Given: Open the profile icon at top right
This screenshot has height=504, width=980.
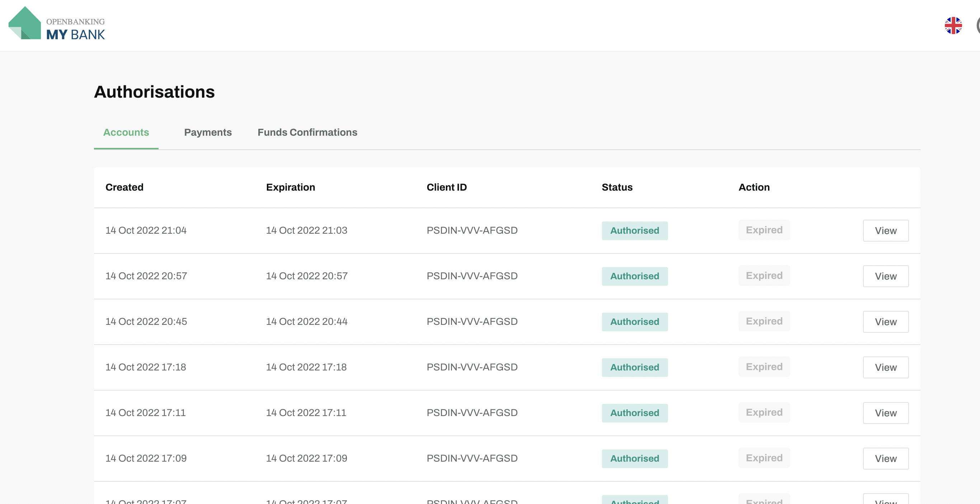Looking at the screenshot, I should point(979,25).
